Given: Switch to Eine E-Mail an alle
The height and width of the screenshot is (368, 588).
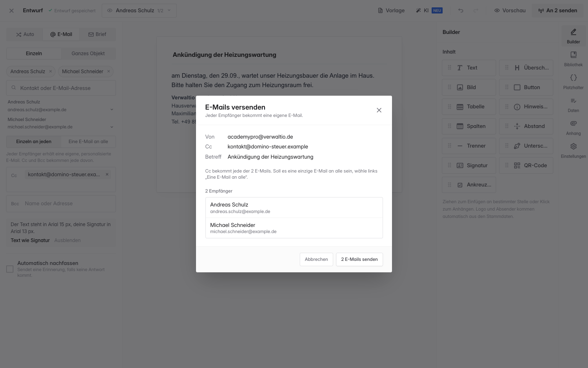Looking at the screenshot, I should point(88,141).
